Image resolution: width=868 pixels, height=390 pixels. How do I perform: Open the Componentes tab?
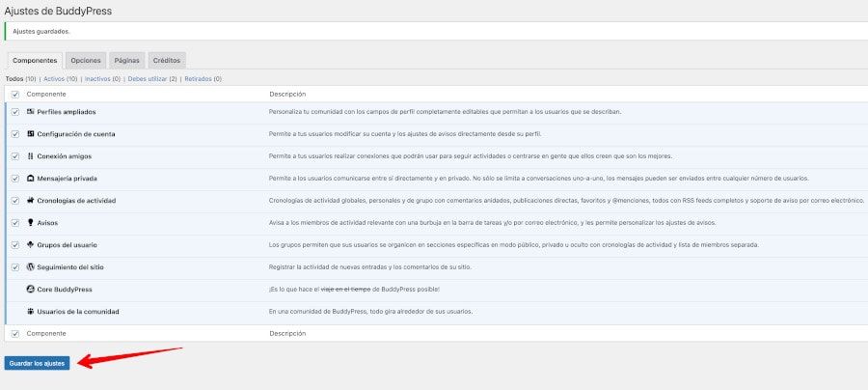click(x=35, y=61)
